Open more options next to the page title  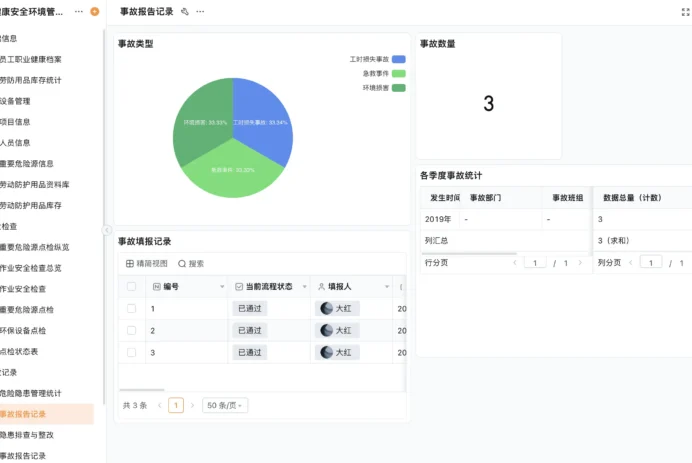tap(200, 12)
